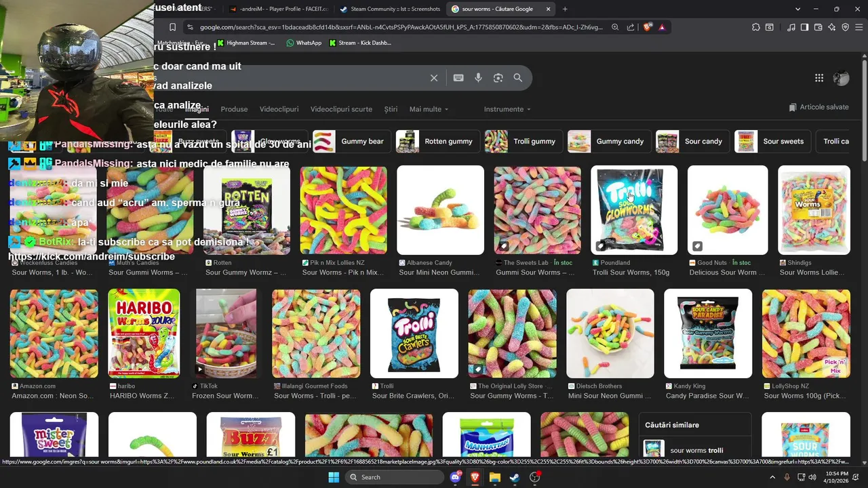Select the Videoclipuri search tab

(x=279, y=109)
